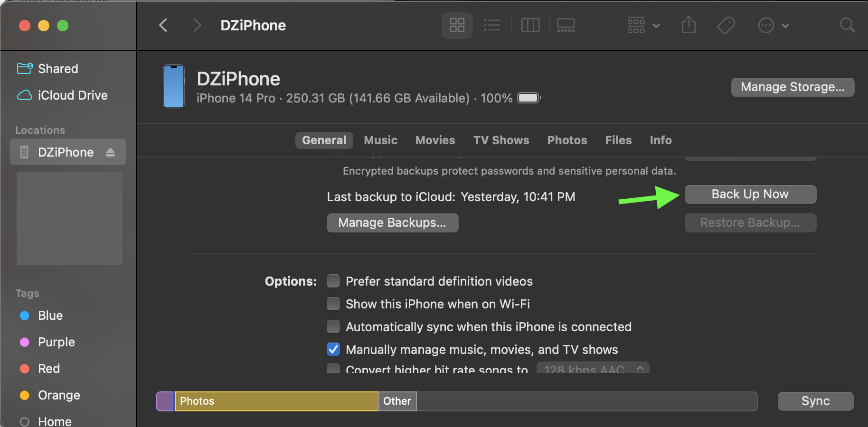Eject the DZiPhone device
Image resolution: width=868 pixels, height=427 pixels.
coord(110,152)
